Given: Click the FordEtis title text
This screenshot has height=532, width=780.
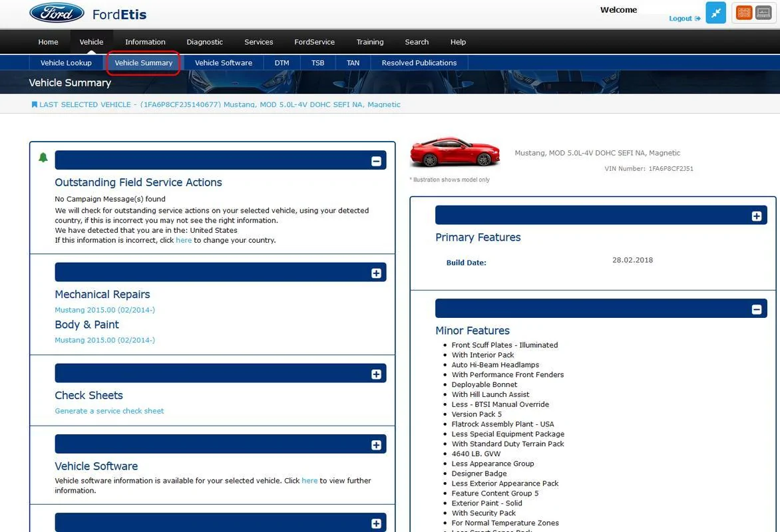Looking at the screenshot, I should [x=119, y=15].
